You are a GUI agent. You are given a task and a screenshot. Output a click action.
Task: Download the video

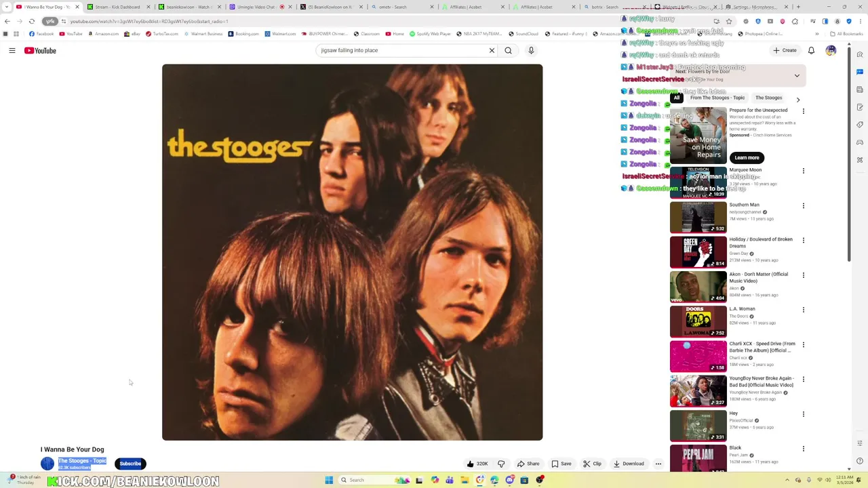[x=629, y=464]
